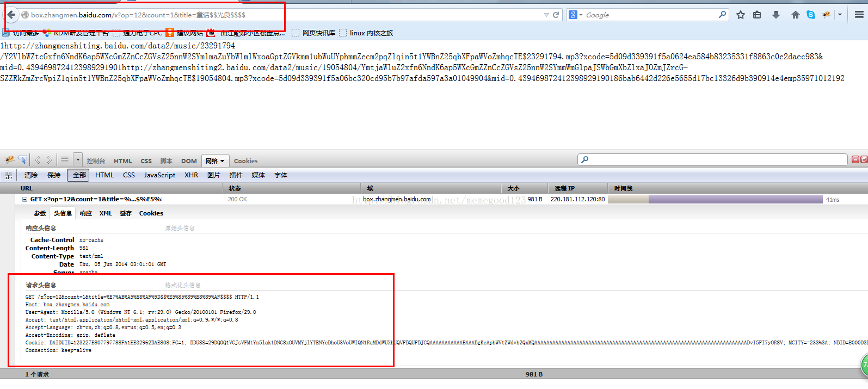Viewport: 868px width, 389px height.
Task: Filter net requests by 插件
Action: (236, 175)
